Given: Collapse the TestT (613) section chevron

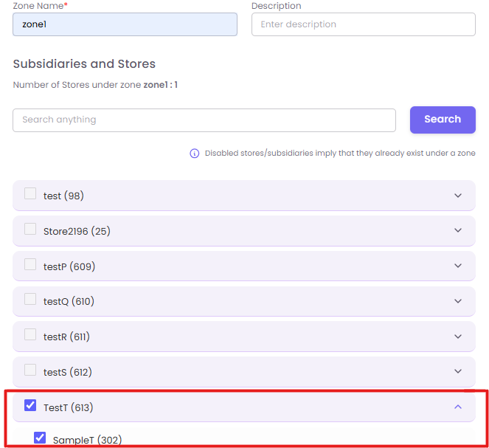Looking at the screenshot, I should tap(458, 407).
